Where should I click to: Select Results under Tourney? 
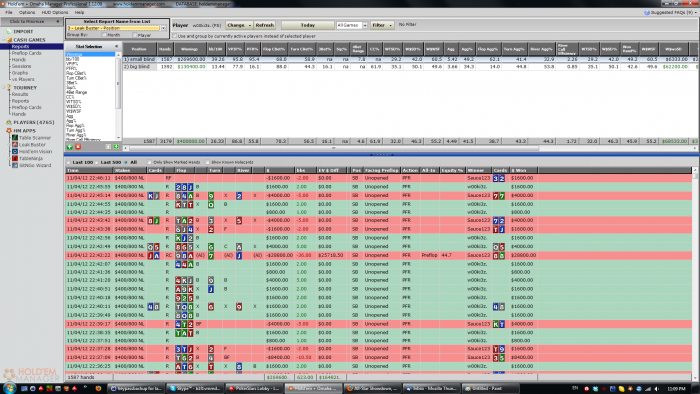pyautogui.click(x=20, y=95)
